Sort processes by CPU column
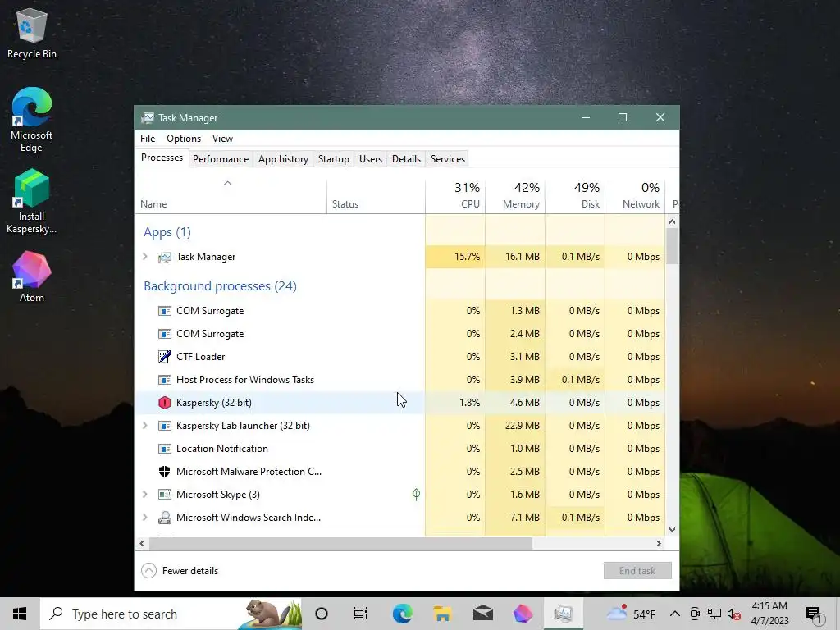840x630 pixels. tap(455, 197)
